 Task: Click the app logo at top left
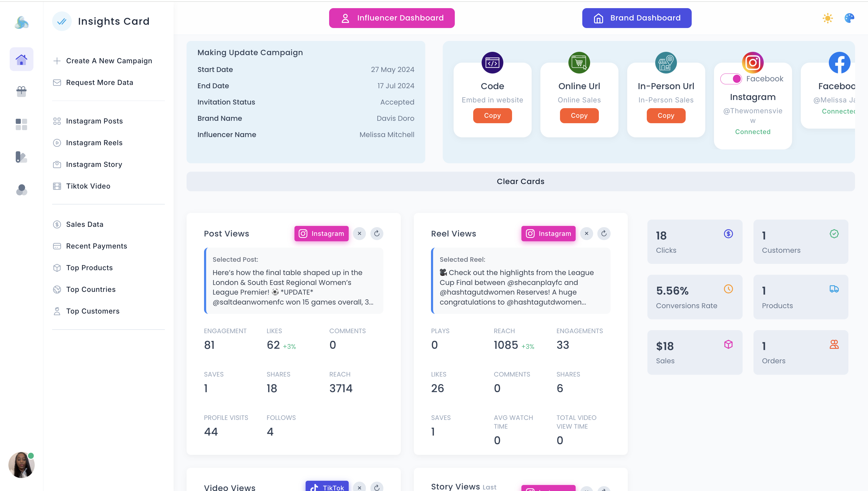pos(22,23)
